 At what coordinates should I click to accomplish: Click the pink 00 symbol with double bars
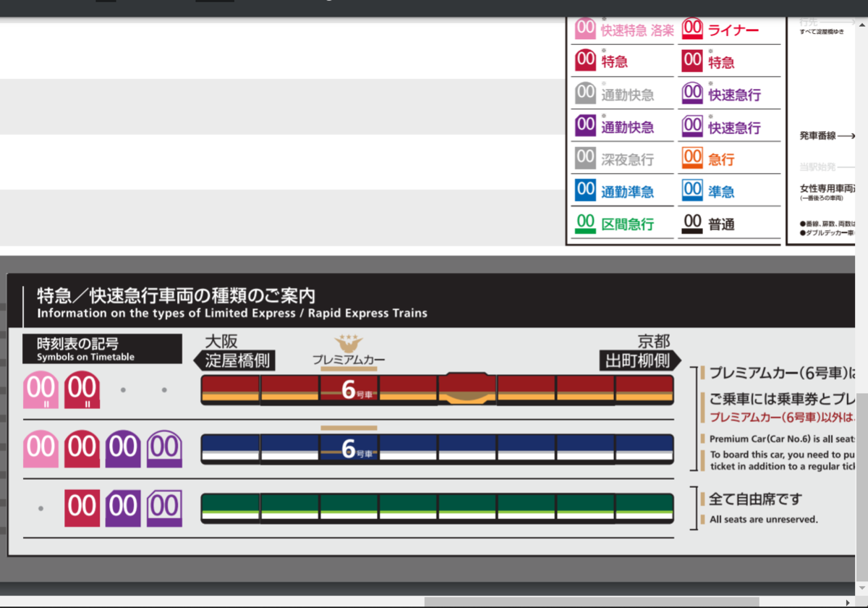pos(41,391)
